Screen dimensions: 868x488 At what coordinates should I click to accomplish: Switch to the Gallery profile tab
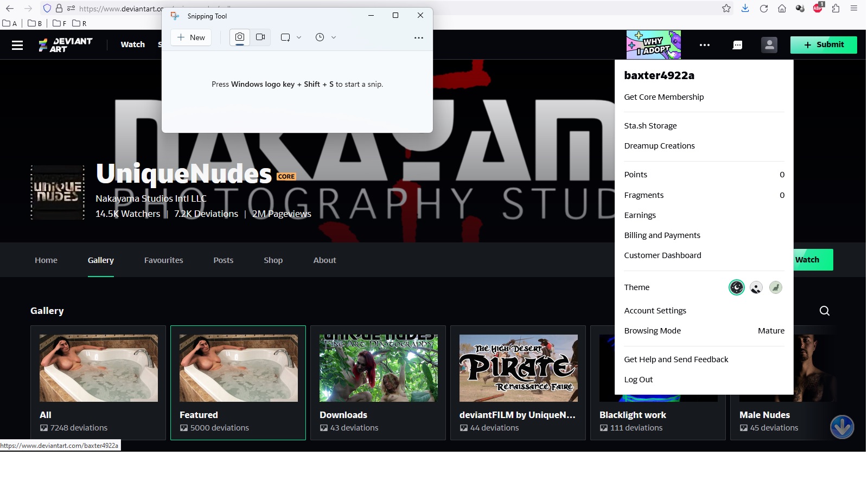(101, 260)
